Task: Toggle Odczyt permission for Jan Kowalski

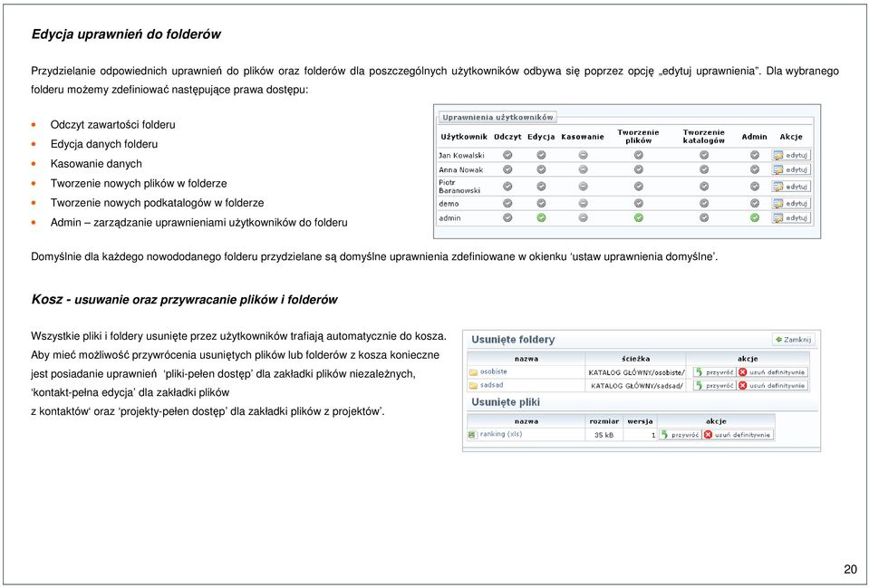Action: click(x=507, y=155)
